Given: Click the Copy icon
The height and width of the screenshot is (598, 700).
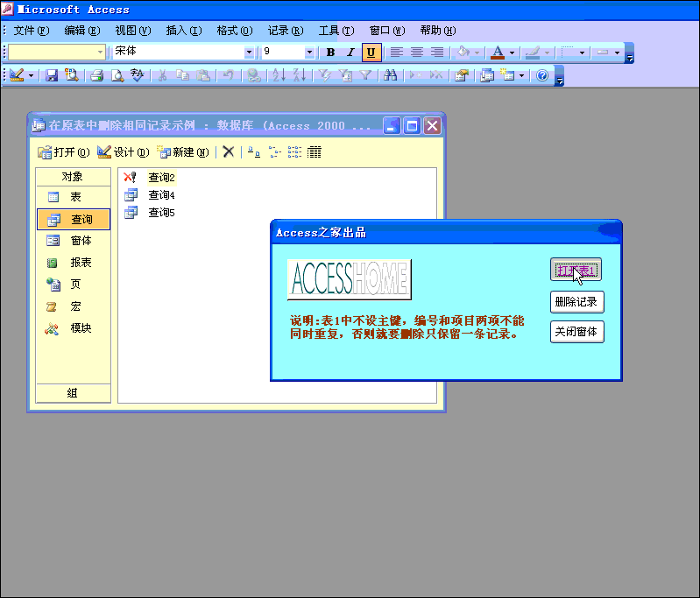Looking at the screenshot, I should tap(182, 75).
